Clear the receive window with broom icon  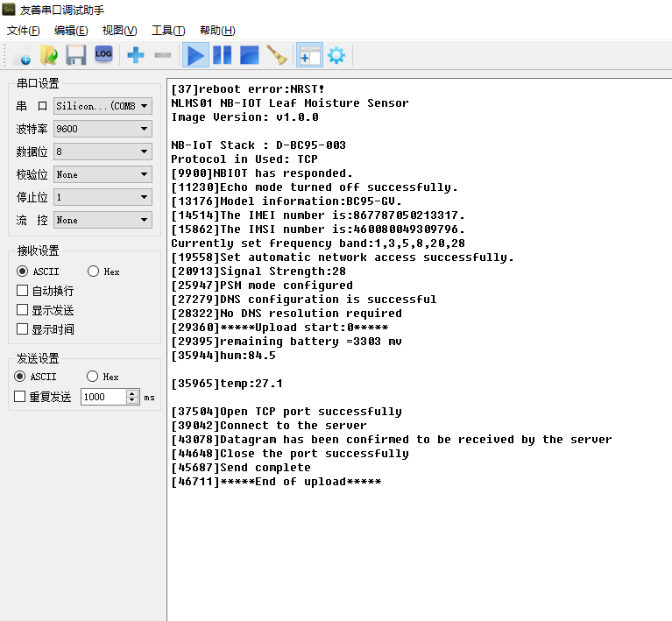[x=277, y=55]
